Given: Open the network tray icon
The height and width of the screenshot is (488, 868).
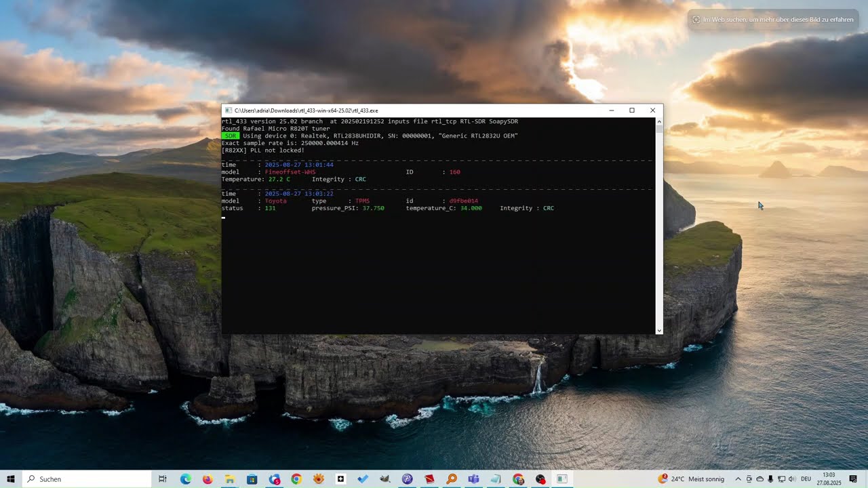Looking at the screenshot, I should pos(781,479).
